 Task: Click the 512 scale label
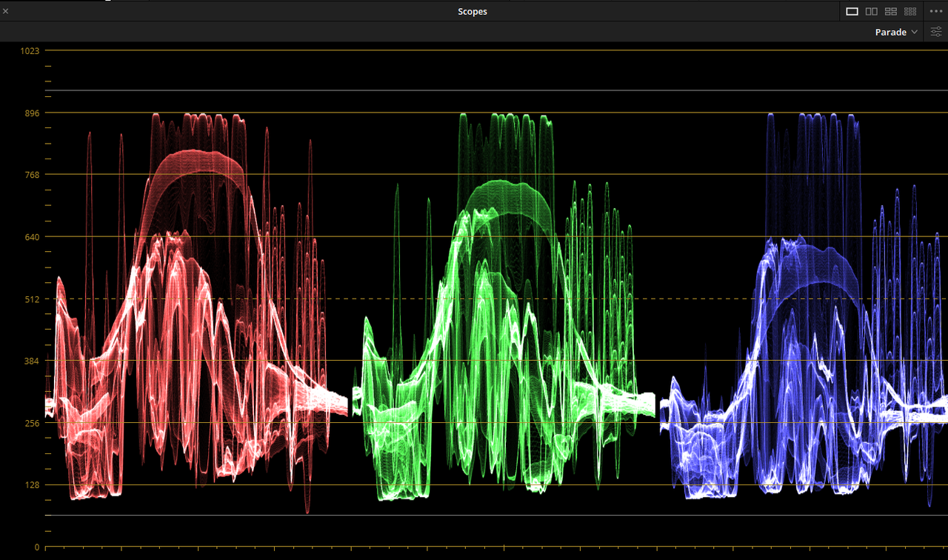[33, 299]
